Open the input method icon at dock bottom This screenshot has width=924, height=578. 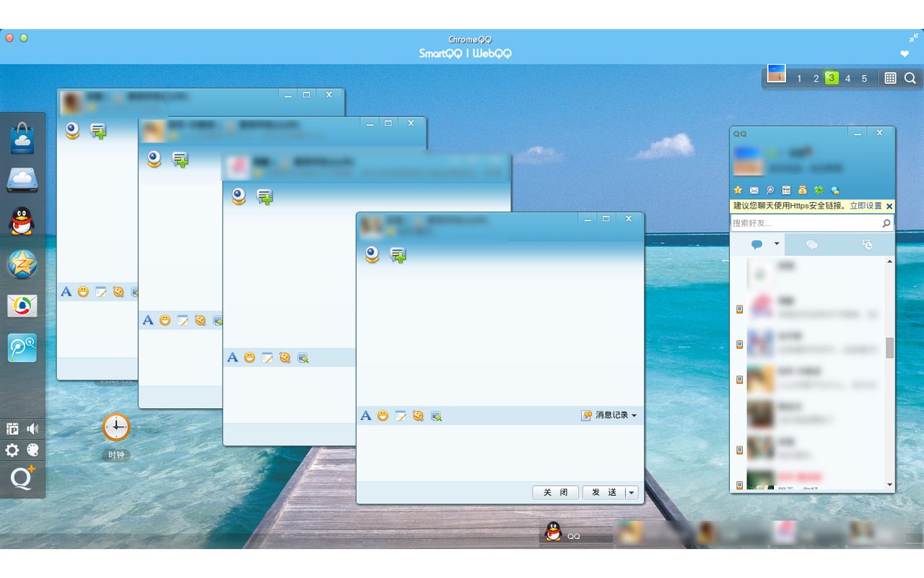click(x=12, y=429)
